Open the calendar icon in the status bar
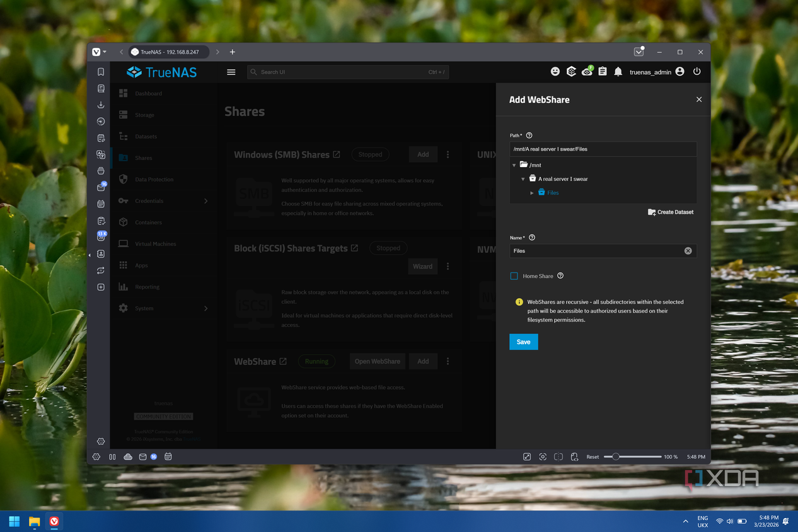798x532 pixels. point(168,457)
